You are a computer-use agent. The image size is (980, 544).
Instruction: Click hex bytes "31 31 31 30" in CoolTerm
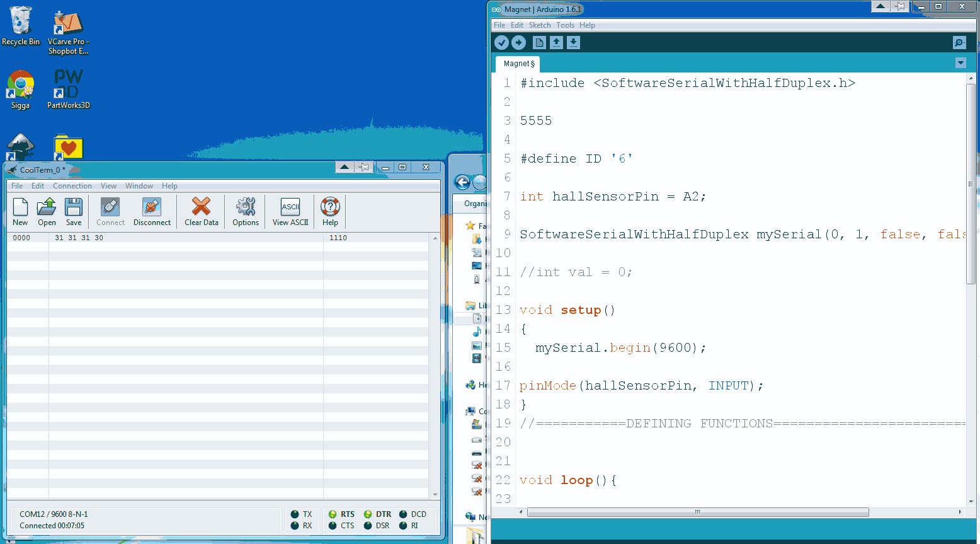[79, 238]
